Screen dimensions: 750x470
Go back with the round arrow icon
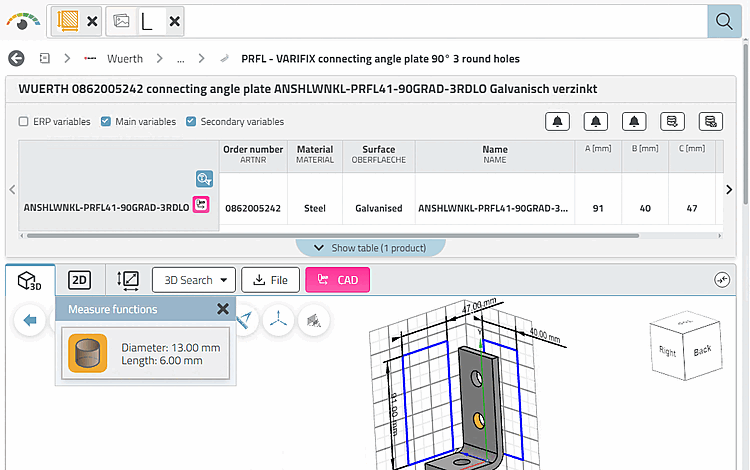(16, 59)
